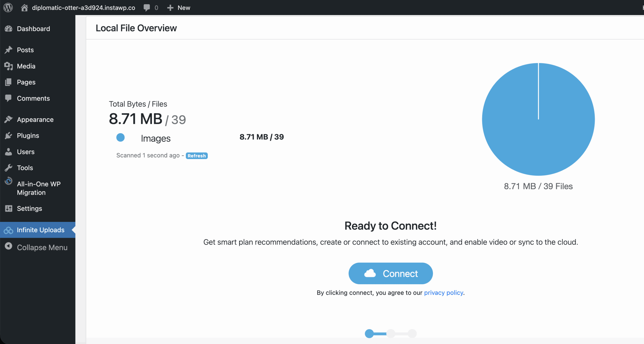Click the home site icon
The height and width of the screenshot is (344, 644).
[24, 8]
